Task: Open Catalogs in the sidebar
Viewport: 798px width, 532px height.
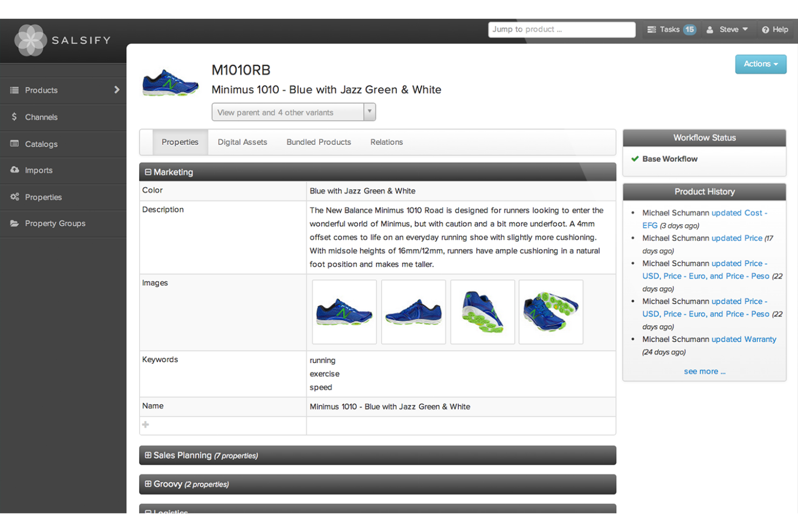Action: pyautogui.click(x=63, y=144)
